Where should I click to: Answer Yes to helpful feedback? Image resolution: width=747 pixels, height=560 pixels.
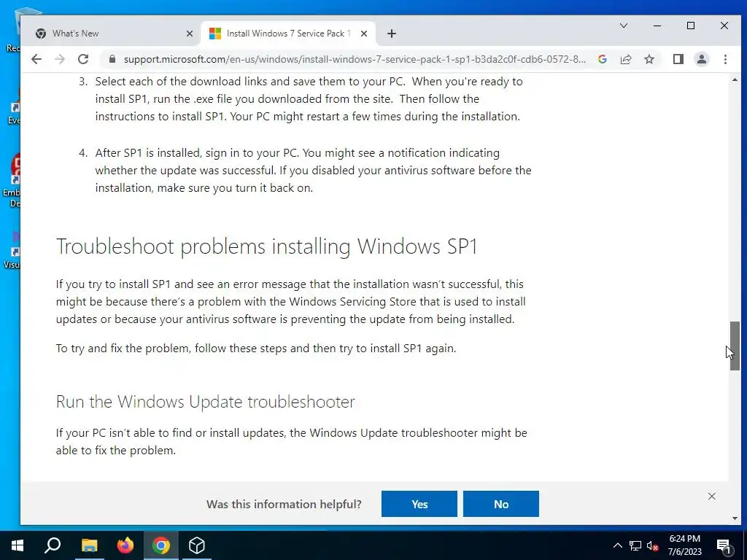(419, 504)
